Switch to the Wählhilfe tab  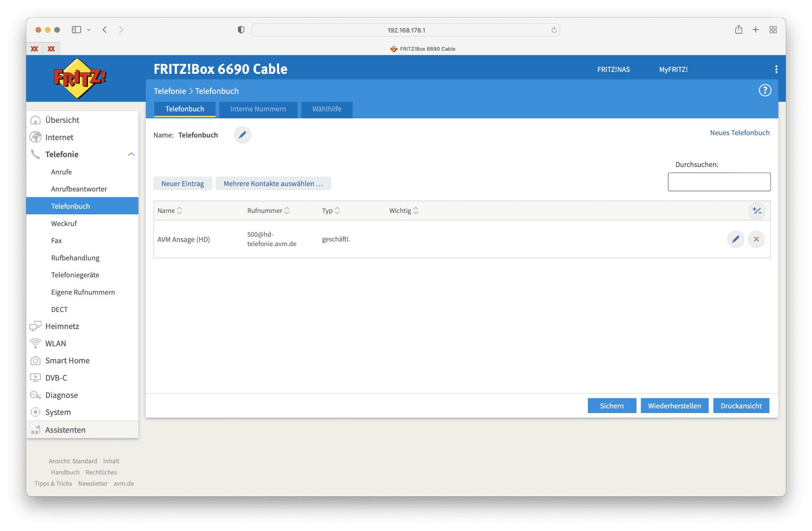pyautogui.click(x=326, y=109)
